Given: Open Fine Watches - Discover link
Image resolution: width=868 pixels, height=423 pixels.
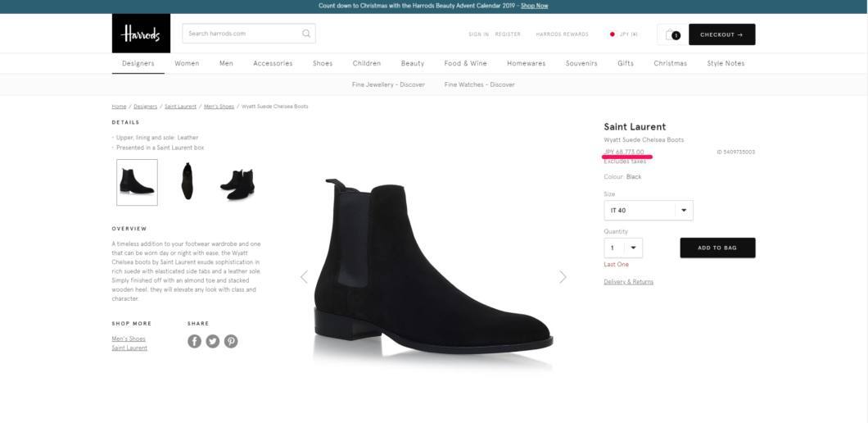Looking at the screenshot, I should point(479,84).
